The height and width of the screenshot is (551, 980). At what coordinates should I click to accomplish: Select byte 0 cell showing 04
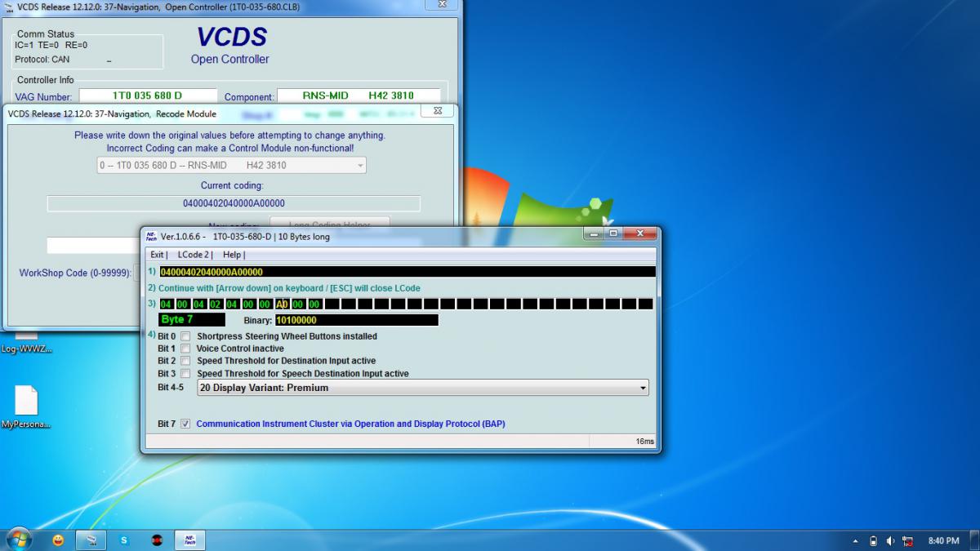[166, 304]
